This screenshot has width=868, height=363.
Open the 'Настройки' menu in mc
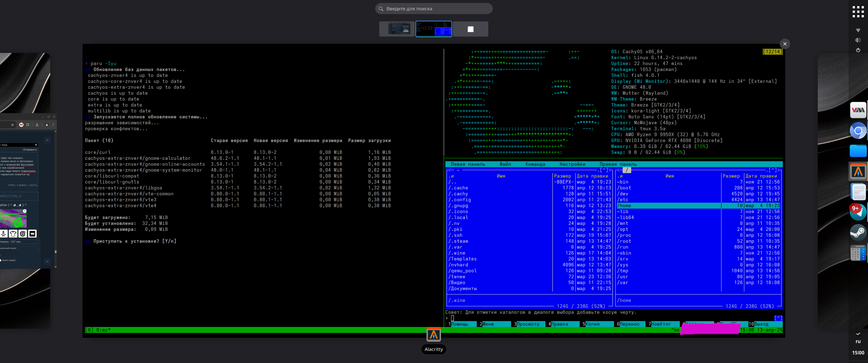click(x=572, y=164)
